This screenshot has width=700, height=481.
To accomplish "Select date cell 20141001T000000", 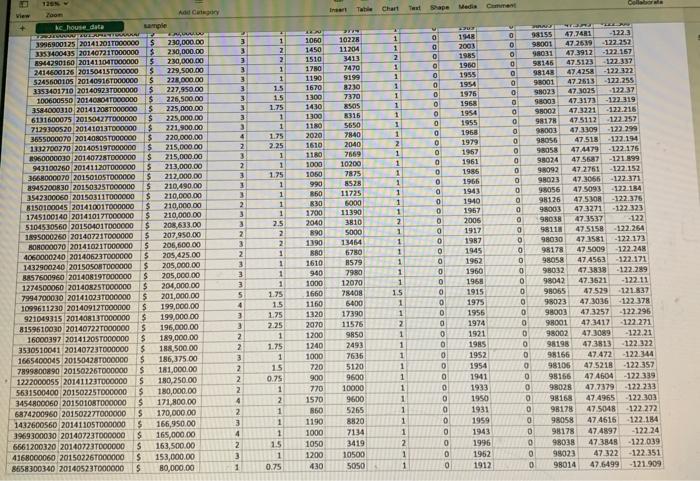I will pos(103,207).
